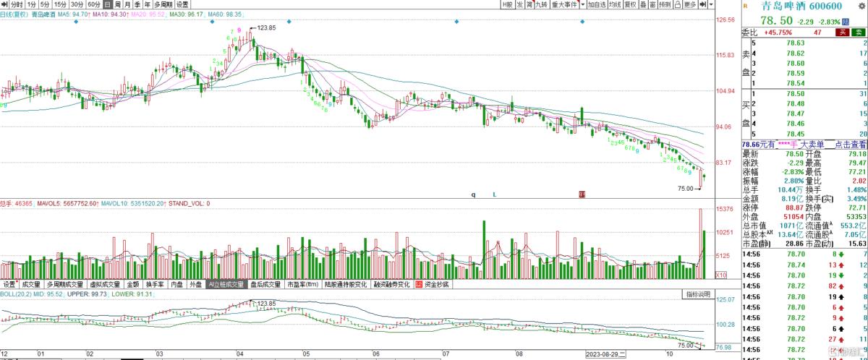Click the 发 toolbar button
The height and width of the screenshot is (360, 868).
coord(520,4)
